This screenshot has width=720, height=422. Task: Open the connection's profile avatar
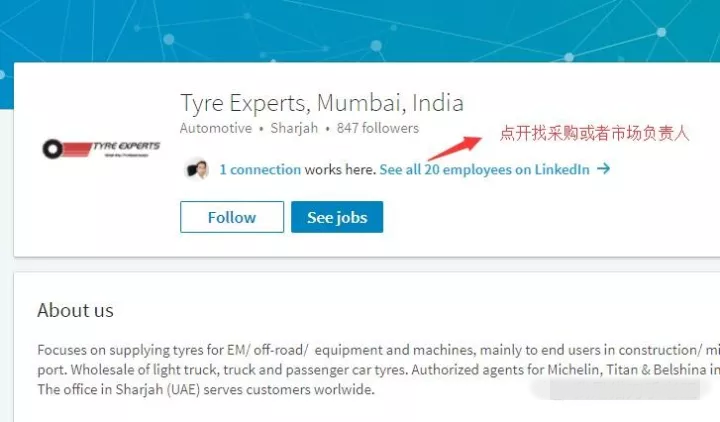tap(197, 169)
